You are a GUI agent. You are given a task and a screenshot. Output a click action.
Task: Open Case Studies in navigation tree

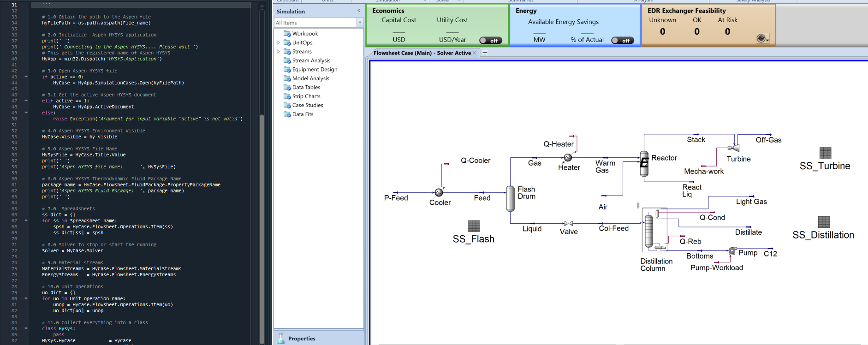coord(307,105)
